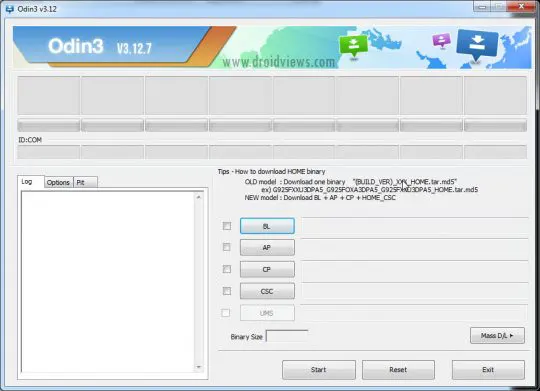This screenshot has width=540, height=391.
Task: Expand the Mass D/L menu button
Action: click(497, 335)
